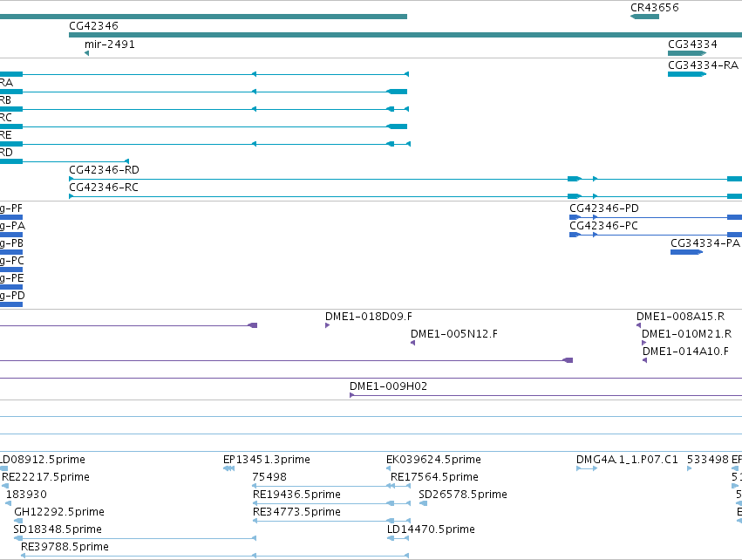
Task: Select the 183930 feature label
Action: click(x=26, y=495)
